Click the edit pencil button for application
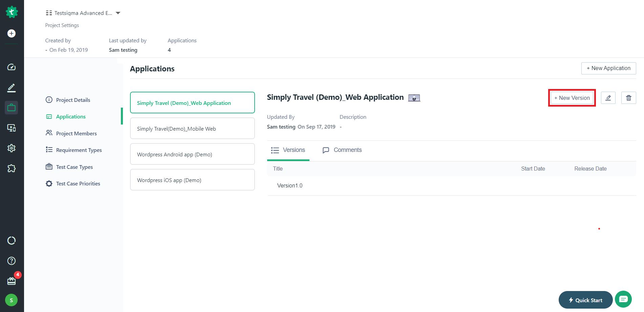The height and width of the screenshot is (312, 644). click(x=608, y=98)
